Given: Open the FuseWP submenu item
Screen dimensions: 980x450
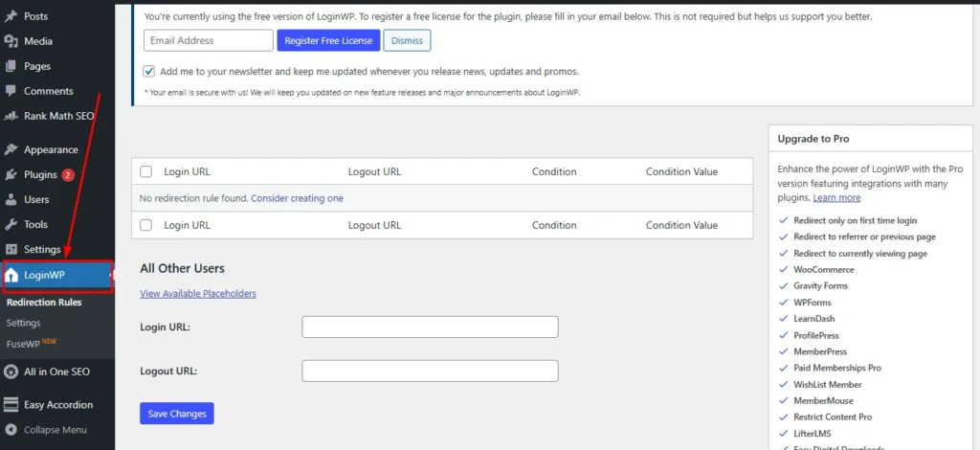Looking at the screenshot, I should tap(32, 343).
